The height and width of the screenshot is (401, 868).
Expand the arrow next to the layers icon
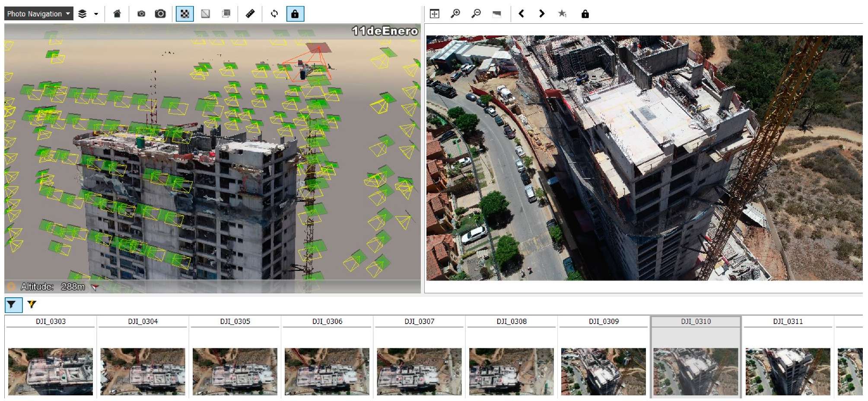(96, 14)
